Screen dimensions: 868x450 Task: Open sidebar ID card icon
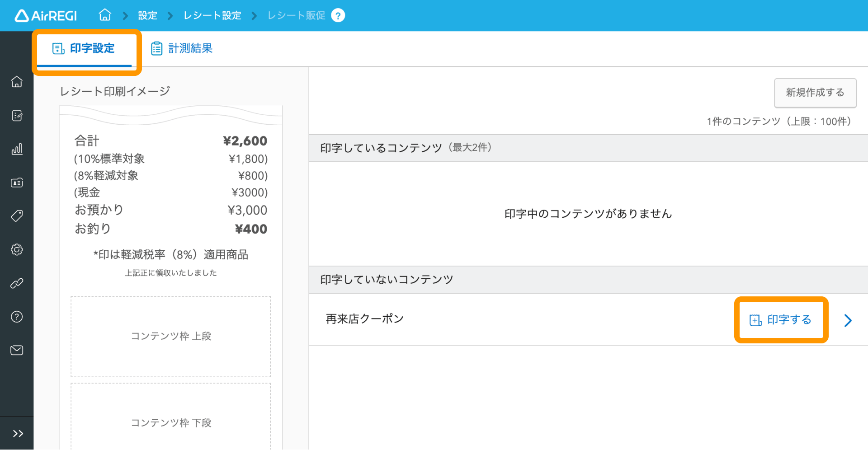(x=17, y=183)
